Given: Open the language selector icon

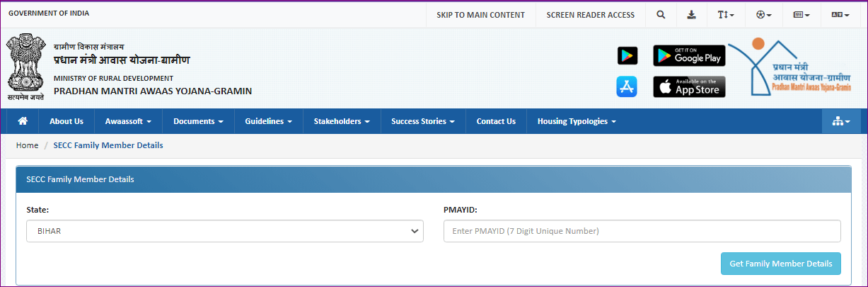Looking at the screenshot, I should point(840,15).
